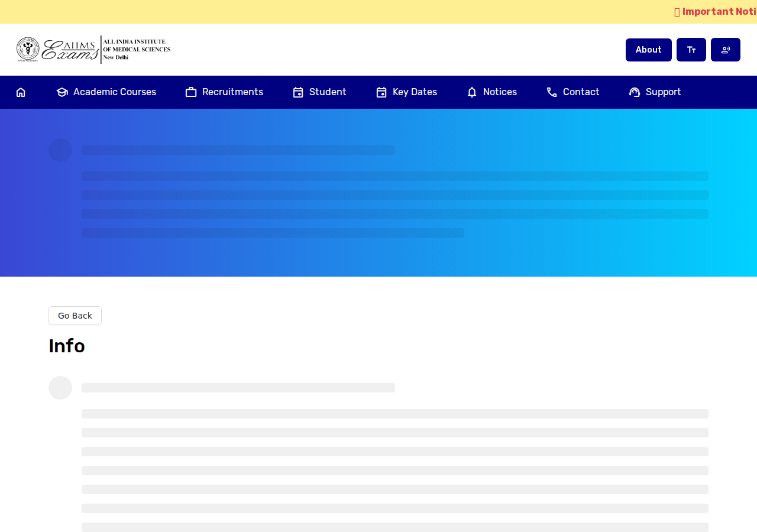Click the calendar icon beside Key Dates
The width and height of the screenshot is (757, 532).
pyautogui.click(x=381, y=92)
